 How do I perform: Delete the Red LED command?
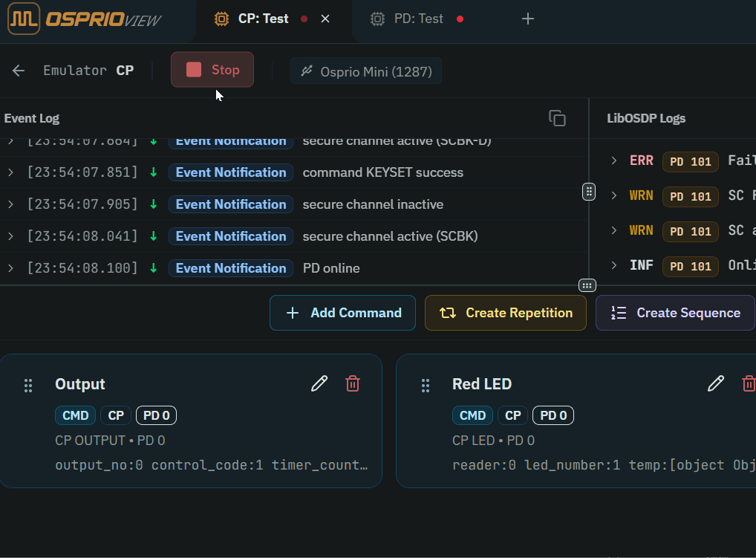[x=749, y=383]
